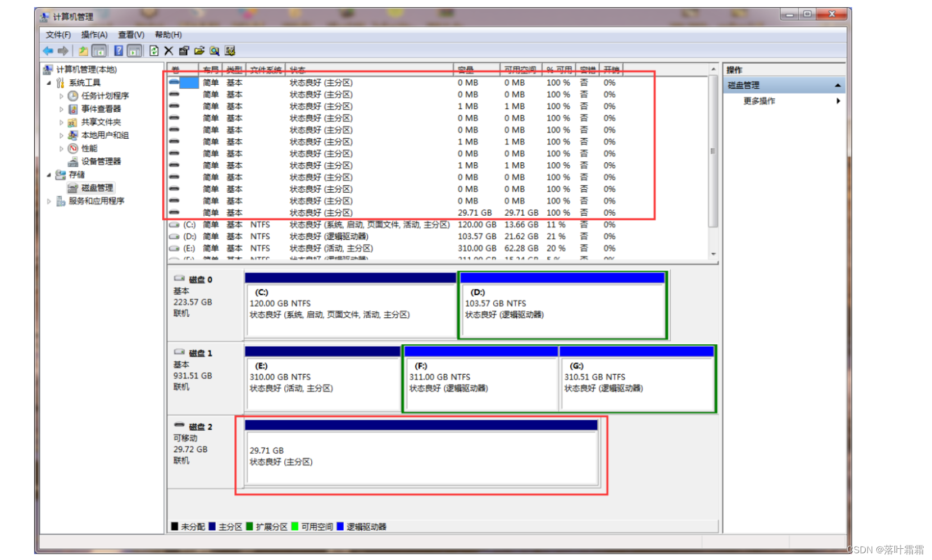Click the Open folder toolbar icon
Screen dimensions: 932x560
click(x=199, y=51)
